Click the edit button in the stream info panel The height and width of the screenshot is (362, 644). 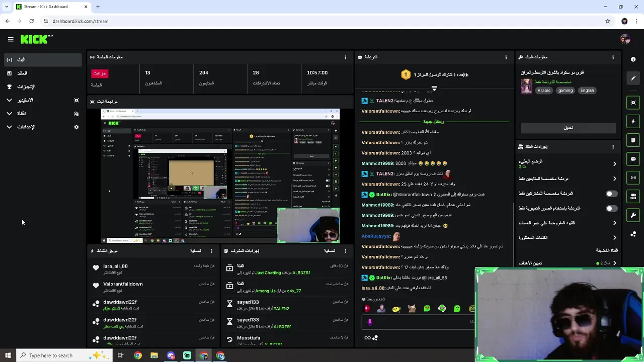pyautogui.click(x=568, y=128)
